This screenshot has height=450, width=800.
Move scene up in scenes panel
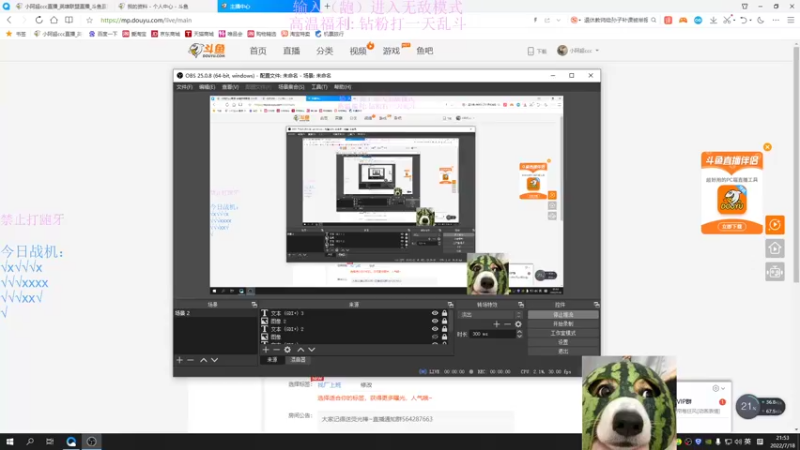click(x=204, y=360)
